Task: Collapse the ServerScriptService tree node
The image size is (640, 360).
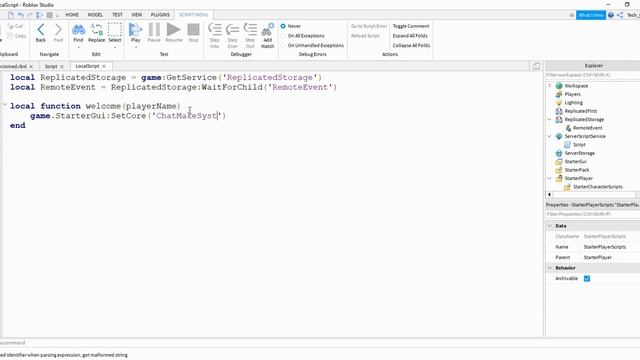Action: coord(549,136)
